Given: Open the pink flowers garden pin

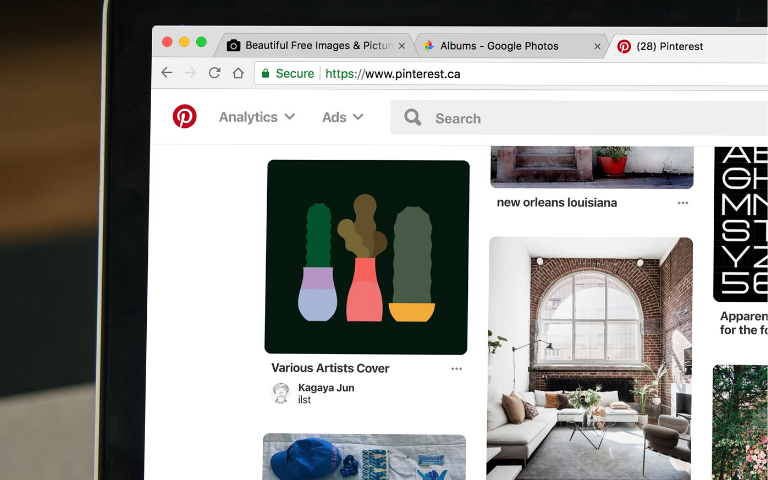Looking at the screenshot, I should click(740, 422).
